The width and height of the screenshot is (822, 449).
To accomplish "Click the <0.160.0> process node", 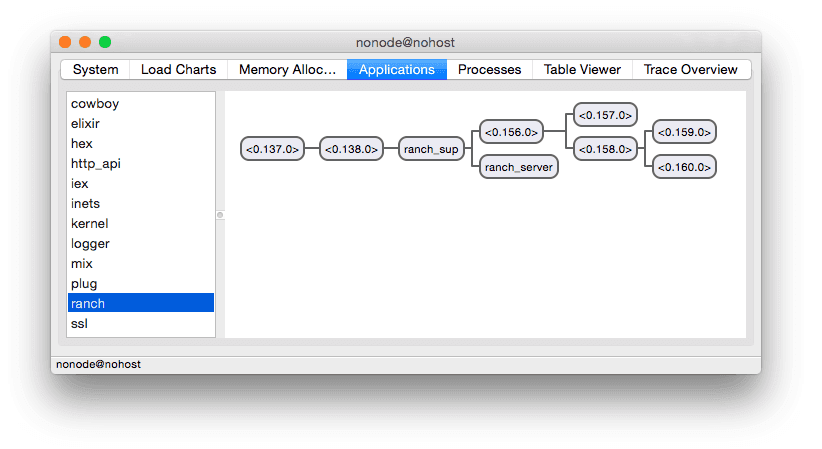I will tap(684, 167).
